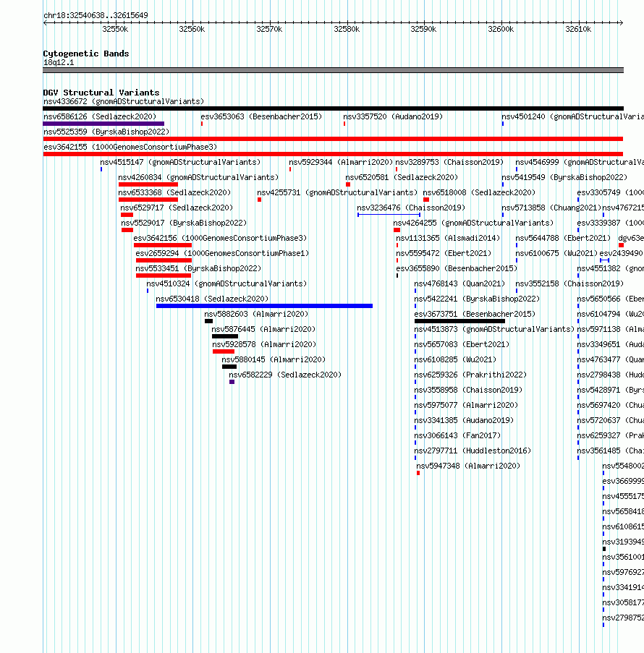This screenshot has width=644, height=653.
Task: Click nsv5882603 (Almarri2020) label
Action: (256, 315)
